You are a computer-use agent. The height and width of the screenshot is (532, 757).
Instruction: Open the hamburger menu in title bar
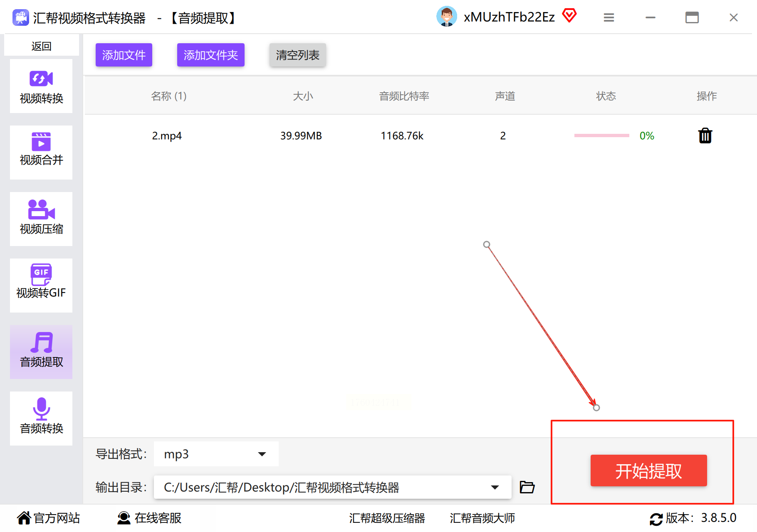pos(609,17)
